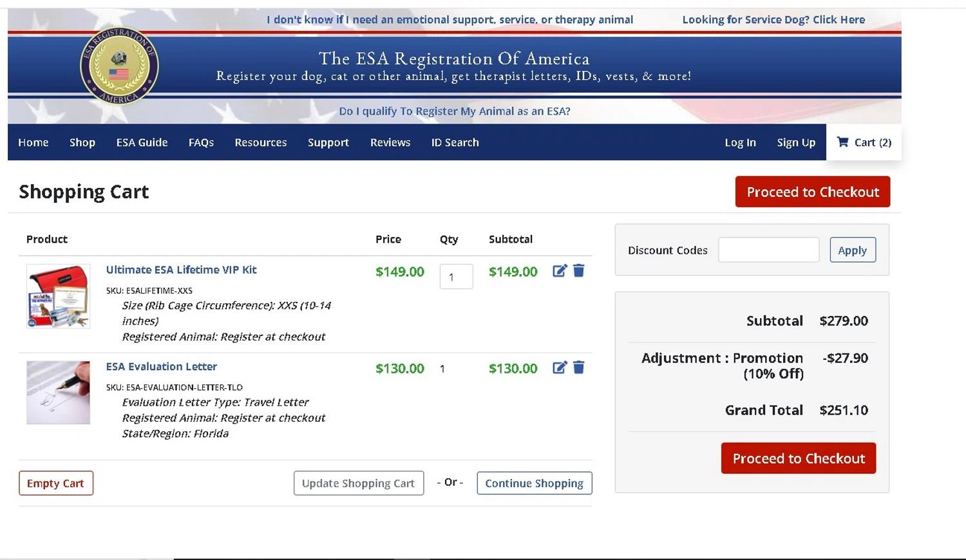Screen dimensions: 966x560
Task: Click the Evaluation Letter subtotal $130.00
Action: 513,368
